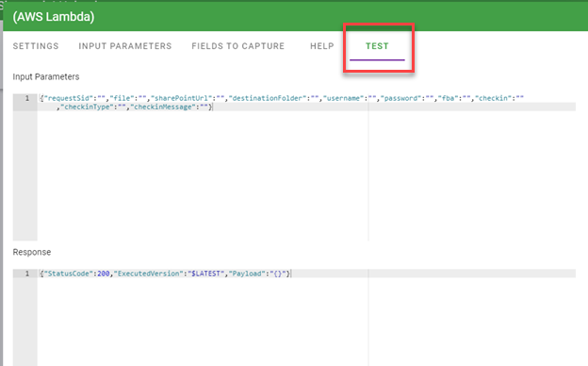Place cursor on "requestSid" key in input editor
This screenshot has width=588, height=366.
point(69,98)
